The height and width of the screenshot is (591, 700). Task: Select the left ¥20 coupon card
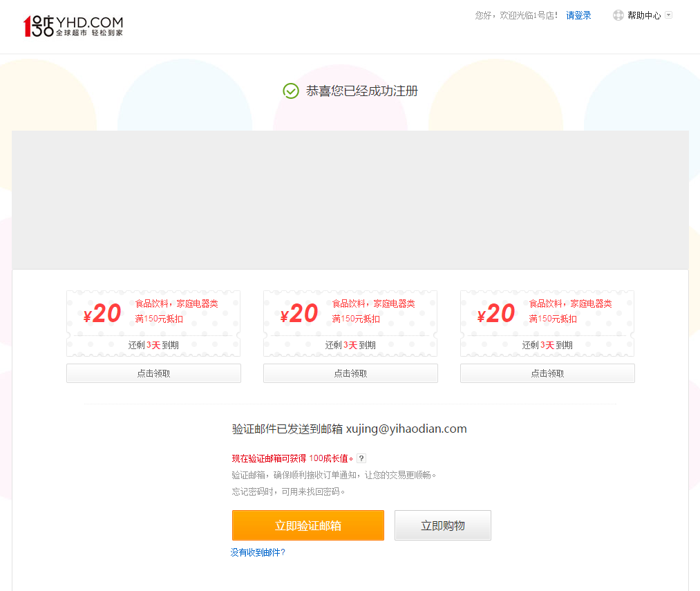(x=153, y=323)
